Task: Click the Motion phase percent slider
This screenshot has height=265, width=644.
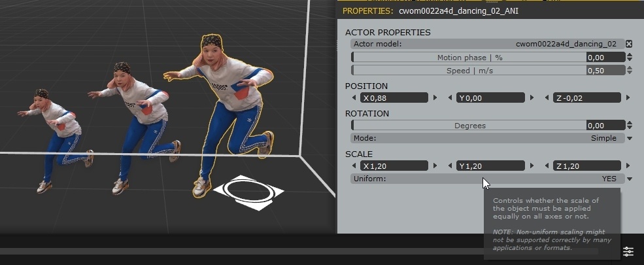Action: (469, 58)
